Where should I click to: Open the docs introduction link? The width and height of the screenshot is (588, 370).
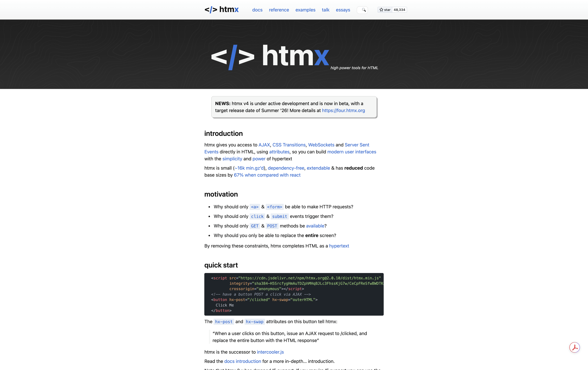242,361
